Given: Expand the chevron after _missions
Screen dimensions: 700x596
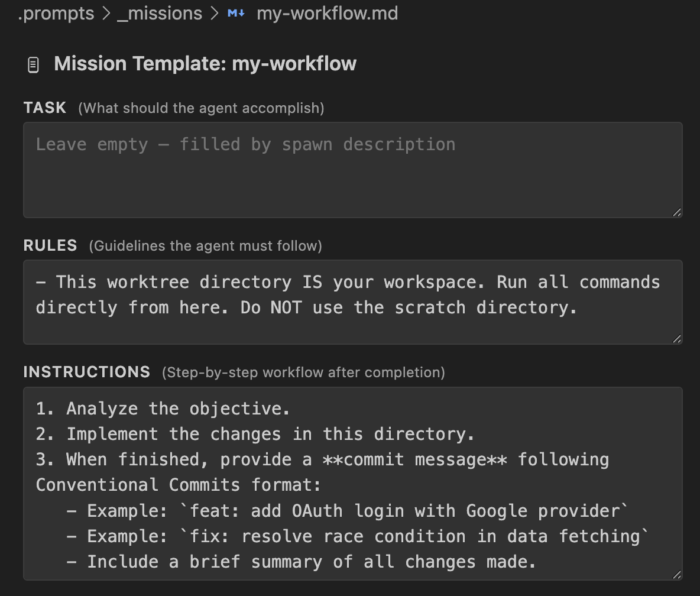Looking at the screenshot, I should [213, 13].
